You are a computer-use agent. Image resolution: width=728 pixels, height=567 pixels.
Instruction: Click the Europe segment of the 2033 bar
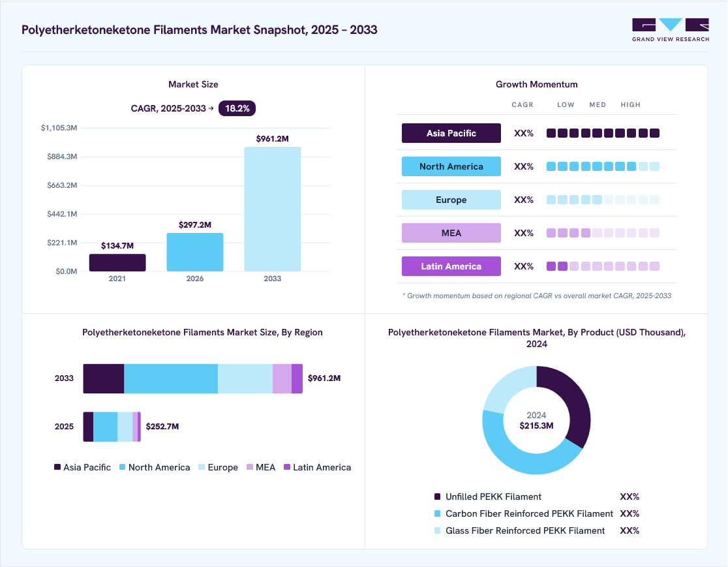click(x=245, y=379)
